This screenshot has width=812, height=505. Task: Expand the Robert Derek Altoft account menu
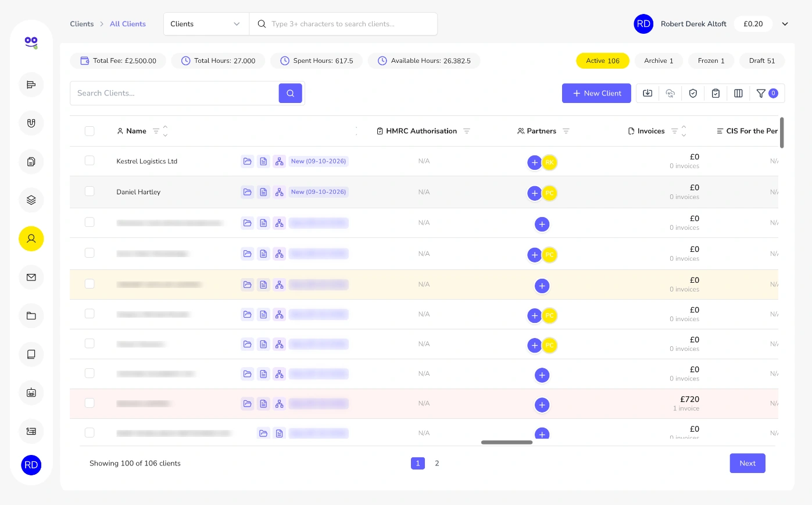tap(785, 24)
